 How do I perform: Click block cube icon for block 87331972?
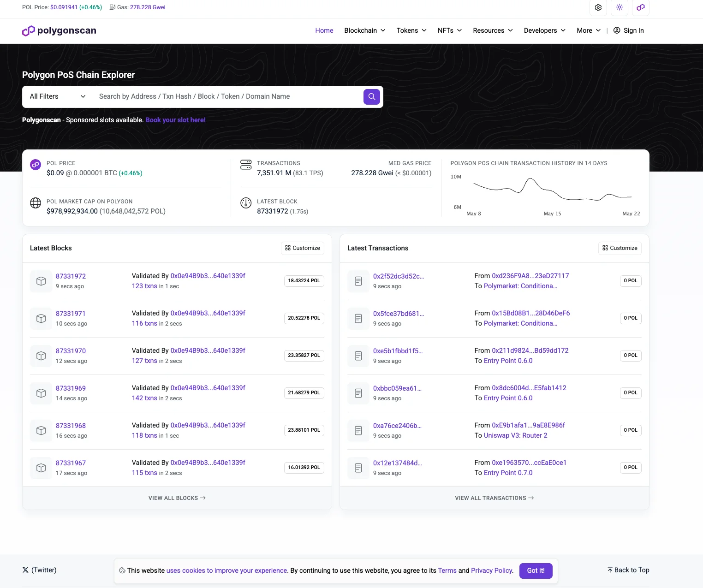(x=41, y=281)
